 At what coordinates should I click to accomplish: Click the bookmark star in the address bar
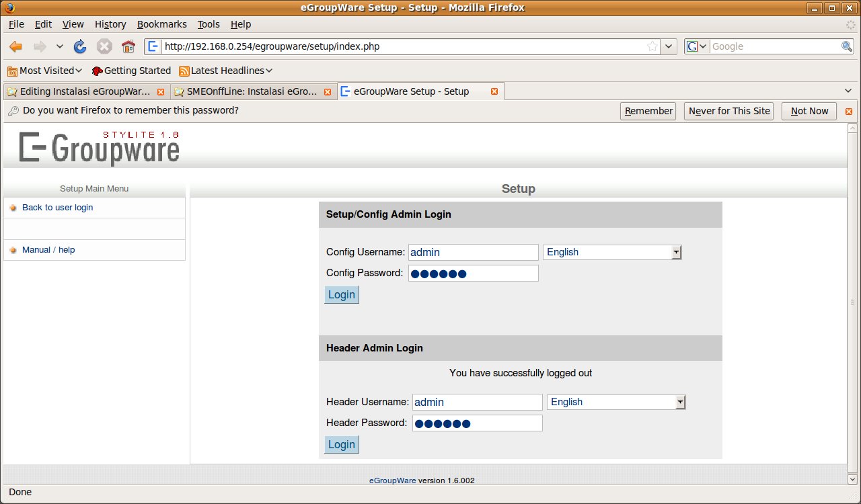[652, 46]
